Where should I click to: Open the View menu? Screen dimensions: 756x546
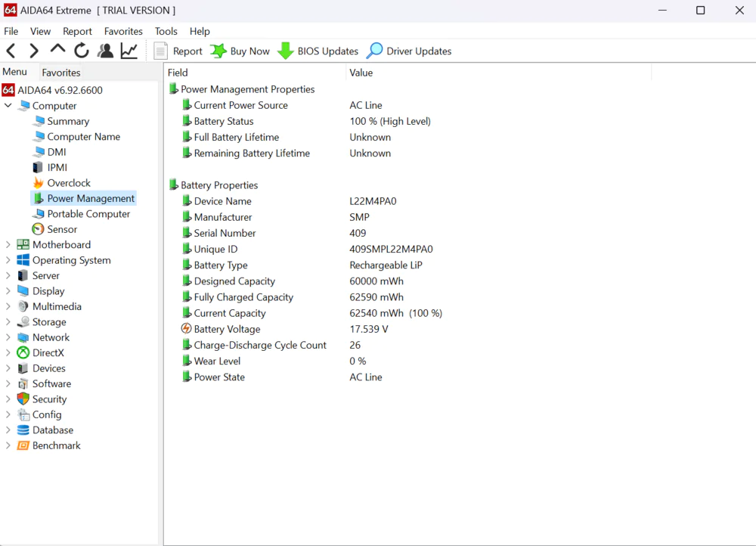40,31
